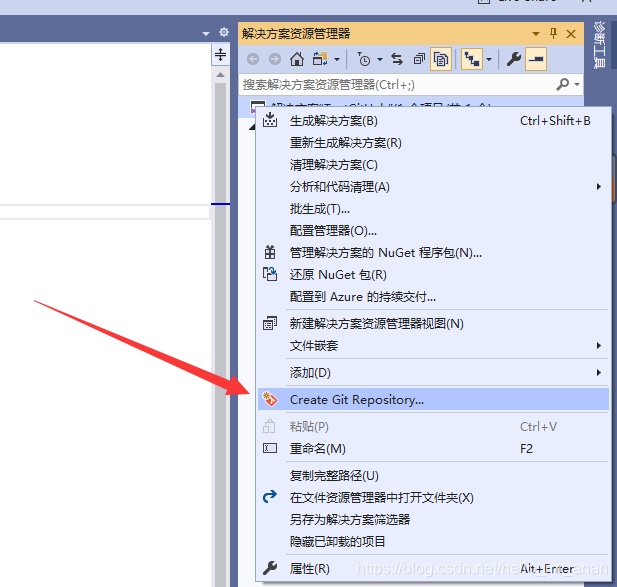Close the Solution Explorer panel

571,34
